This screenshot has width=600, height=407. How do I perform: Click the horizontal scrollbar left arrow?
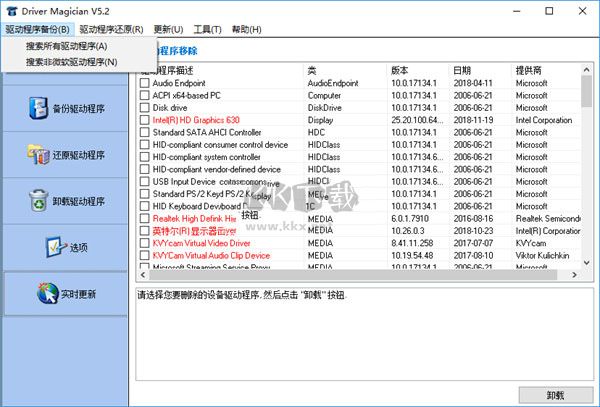coord(143,275)
